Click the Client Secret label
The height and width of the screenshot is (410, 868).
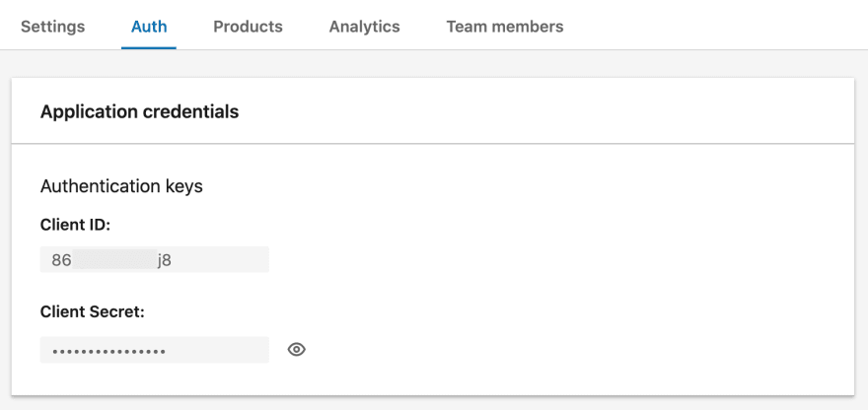point(92,312)
